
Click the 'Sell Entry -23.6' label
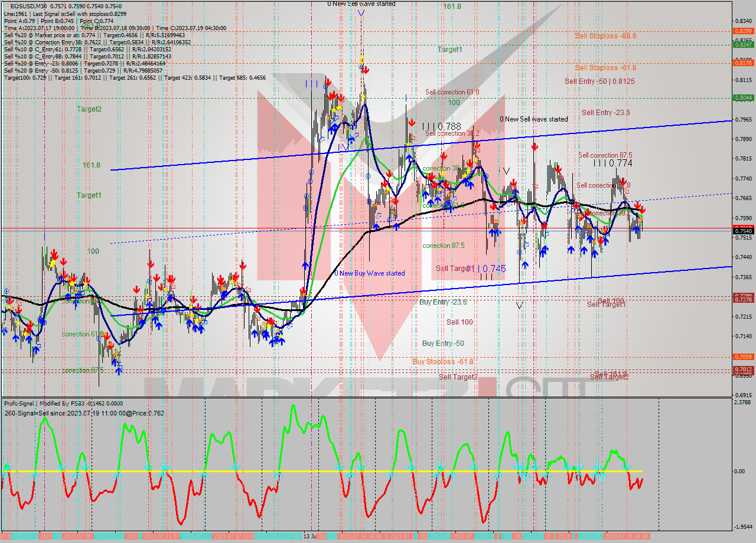(605, 113)
